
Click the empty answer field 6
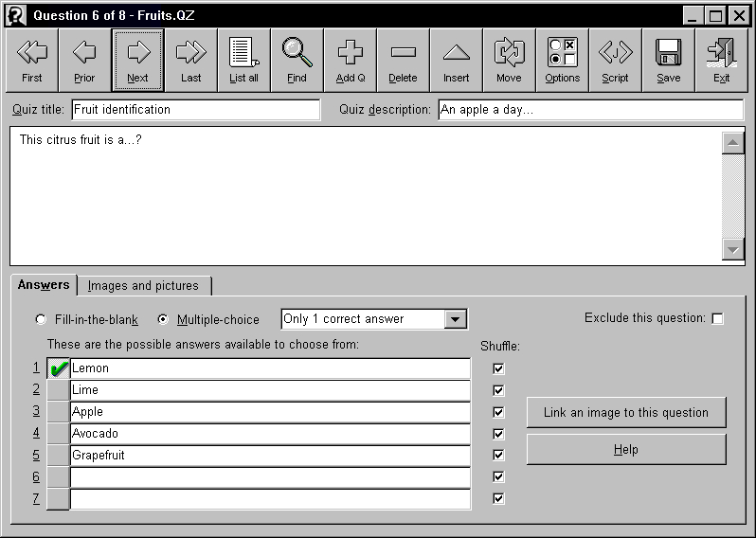pyautogui.click(x=270, y=476)
